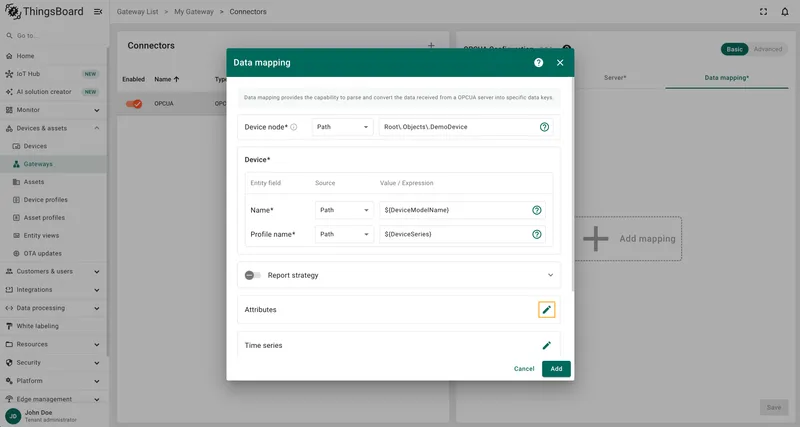Select the OPCUA connector row name
The height and width of the screenshot is (427, 800).
[164, 104]
